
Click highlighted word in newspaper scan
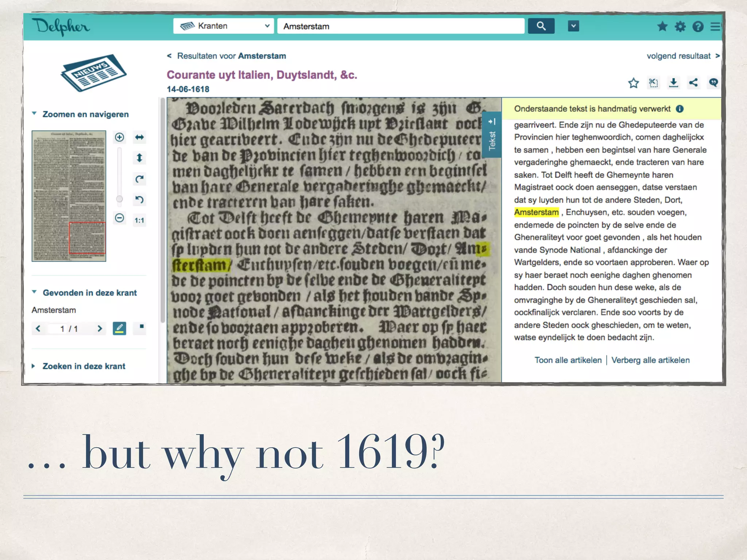point(201,265)
